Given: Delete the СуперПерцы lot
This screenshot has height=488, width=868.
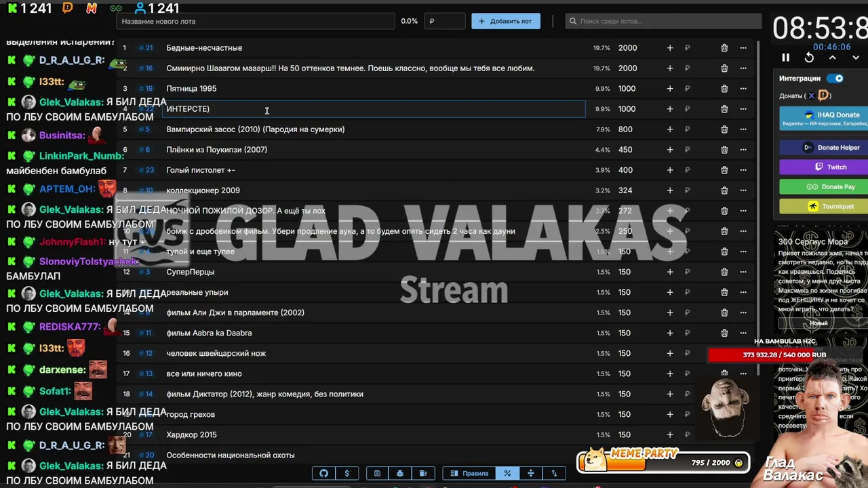Looking at the screenshot, I should [x=724, y=272].
